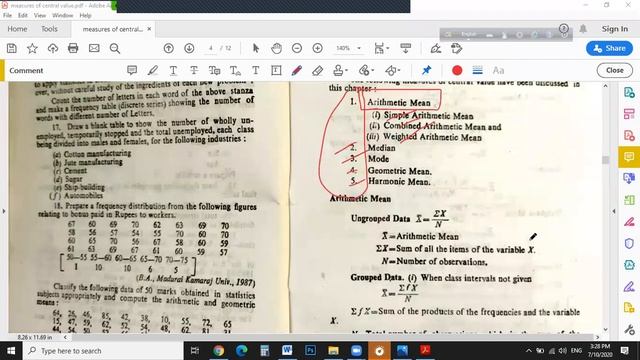Open Google Chrome from the taskbar
640x360 pixels.
tap(218, 351)
